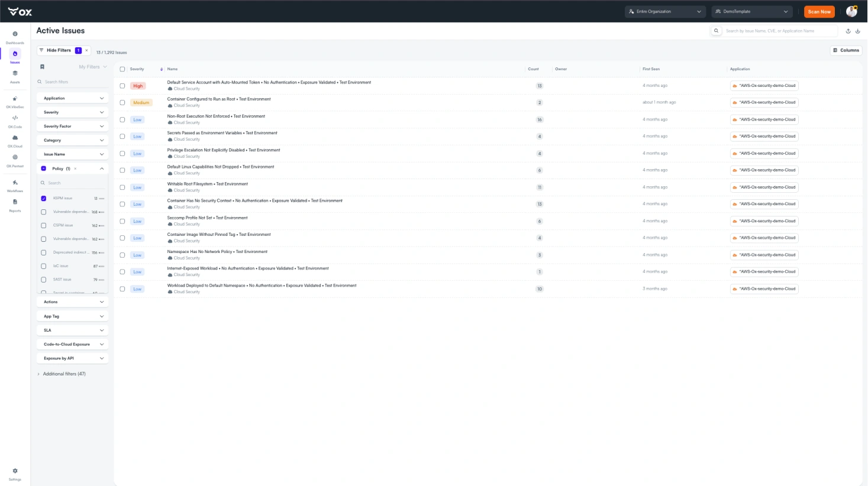The image size is (868, 486).
Task: Open Reports in the sidebar
Action: click(x=15, y=205)
